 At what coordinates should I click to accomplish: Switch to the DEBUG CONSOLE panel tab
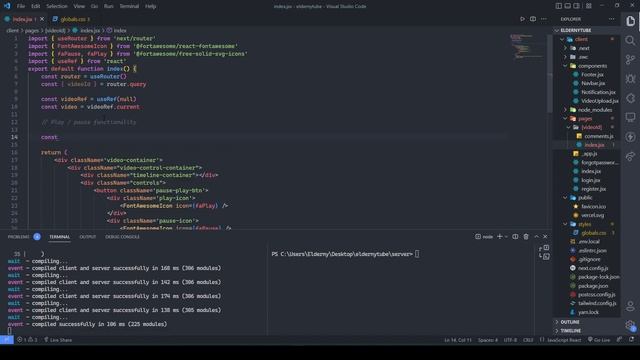122,237
